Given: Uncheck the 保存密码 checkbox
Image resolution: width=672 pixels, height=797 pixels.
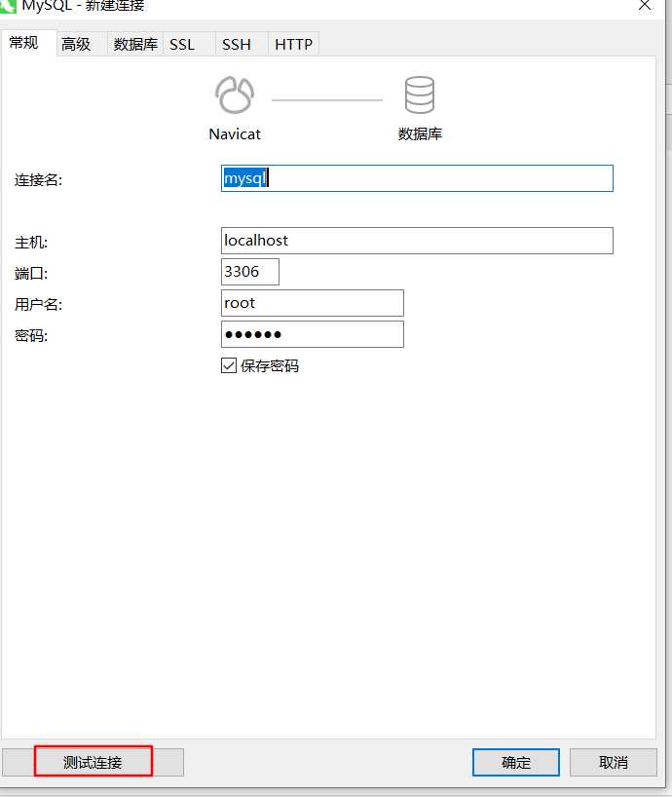Looking at the screenshot, I should (229, 365).
